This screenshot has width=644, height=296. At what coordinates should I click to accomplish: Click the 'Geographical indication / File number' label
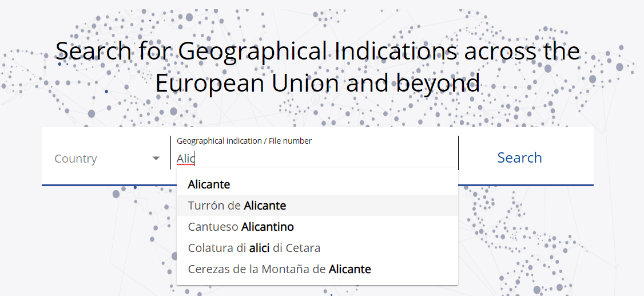click(x=244, y=141)
